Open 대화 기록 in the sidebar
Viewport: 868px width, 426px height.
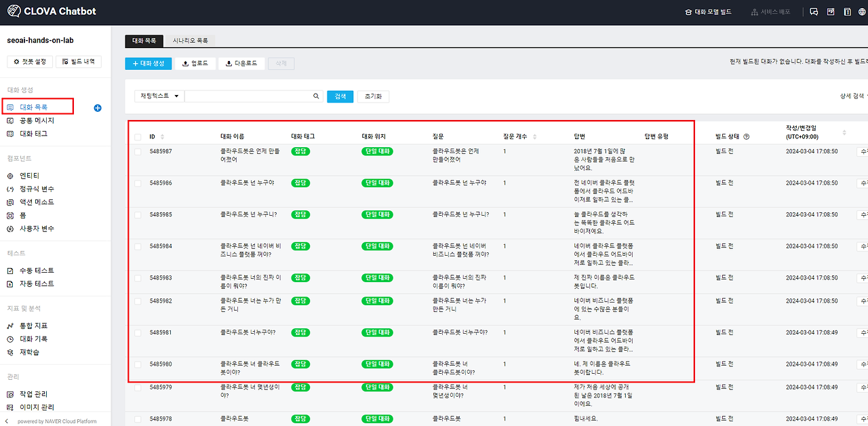point(33,338)
